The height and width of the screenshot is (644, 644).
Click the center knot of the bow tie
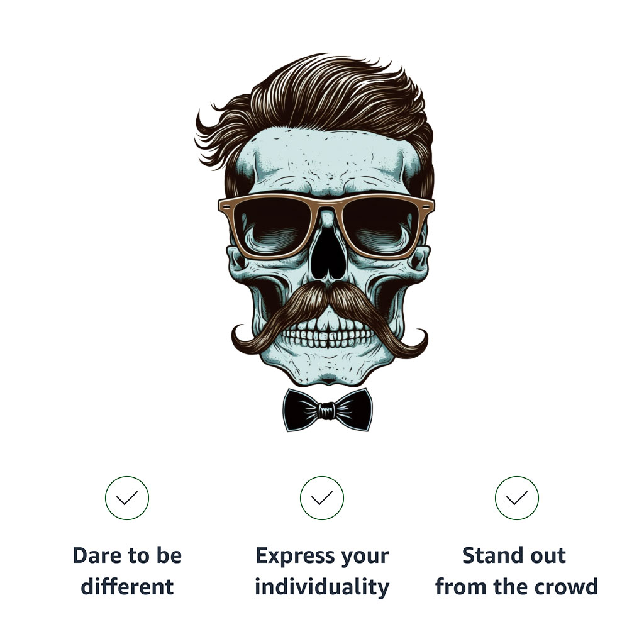pos(326,411)
